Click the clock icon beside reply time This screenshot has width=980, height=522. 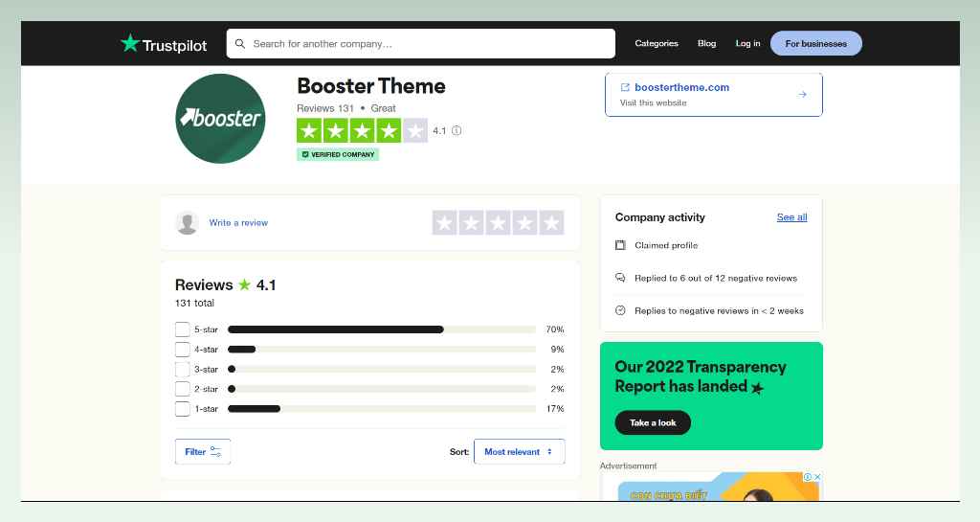click(x=620, y=310)
